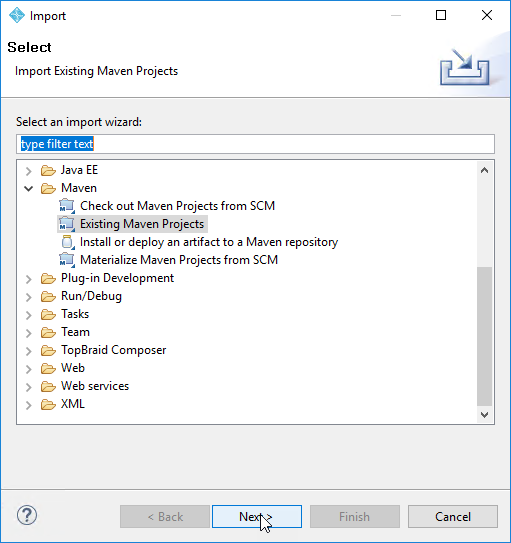Screen dimensions: 511x543
Task: Click the Next button
Action: pos(257,516)
